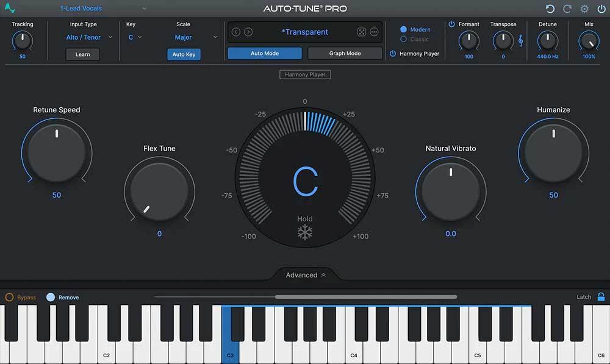Click the treble clef transpose icon
The image size is (610, 364).
pos(520,40)
